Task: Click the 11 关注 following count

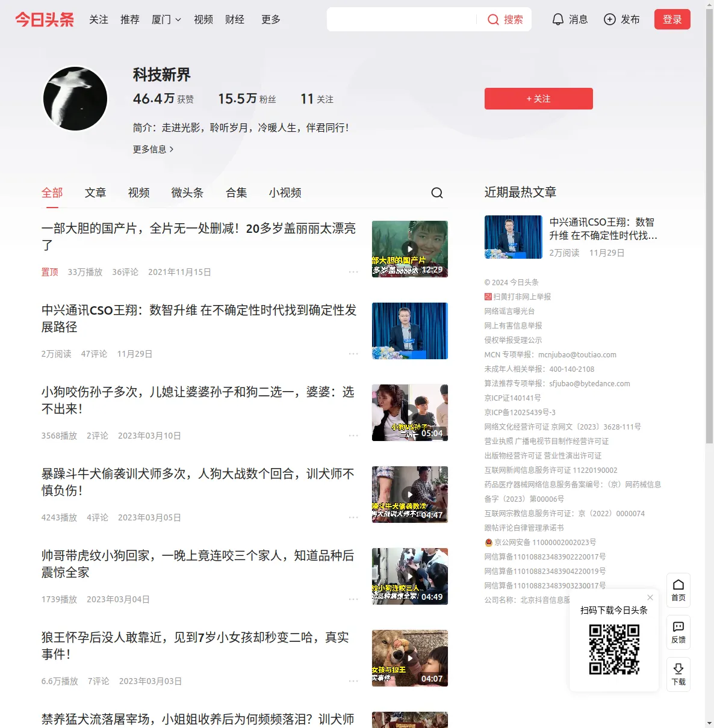Action: (x=317, y=99)
